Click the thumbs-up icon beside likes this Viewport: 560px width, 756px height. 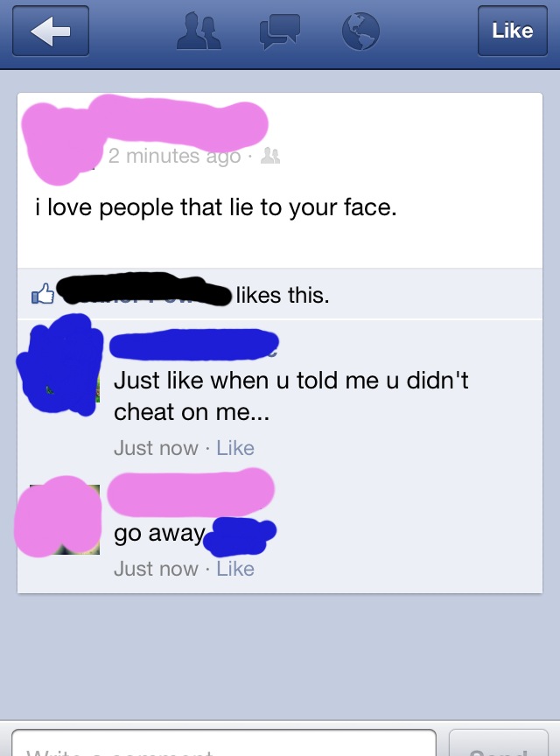click(43, 294)
